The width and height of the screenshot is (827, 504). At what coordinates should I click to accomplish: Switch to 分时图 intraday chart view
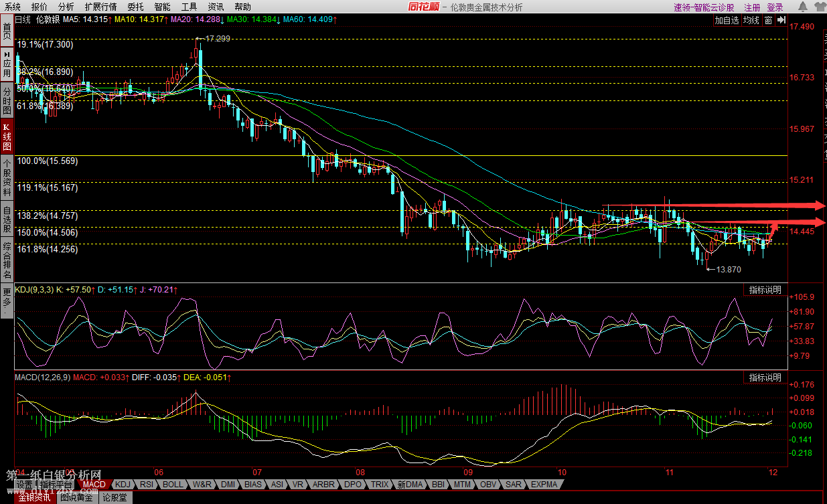point(7,100)
